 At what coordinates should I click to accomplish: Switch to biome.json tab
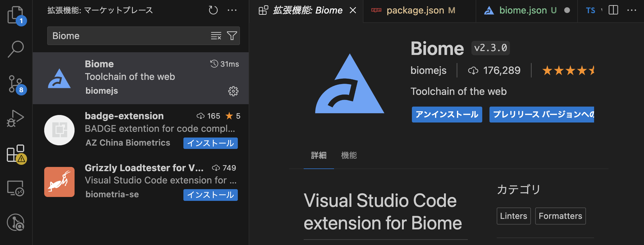pyautogui.click(x=527, y=11)
